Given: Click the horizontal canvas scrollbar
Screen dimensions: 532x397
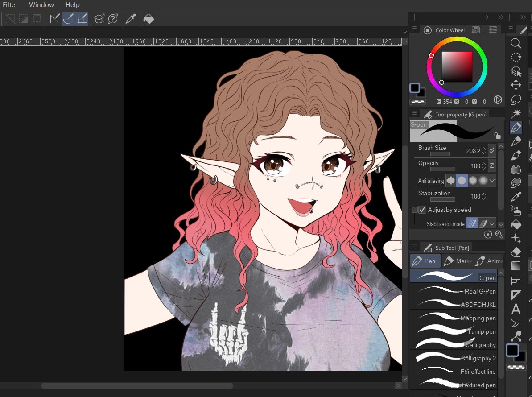Looking at the screenshot, I should (137, 385).
